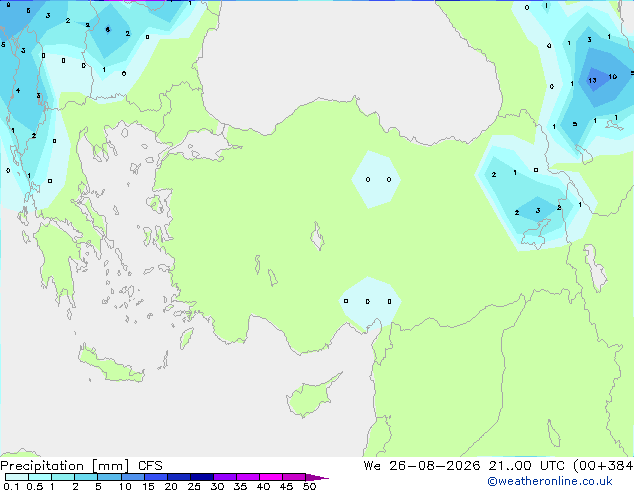Screen dimensions: 634x490
Task: Select legend swatch between 40 and 45
Action: tap(271, 477)
